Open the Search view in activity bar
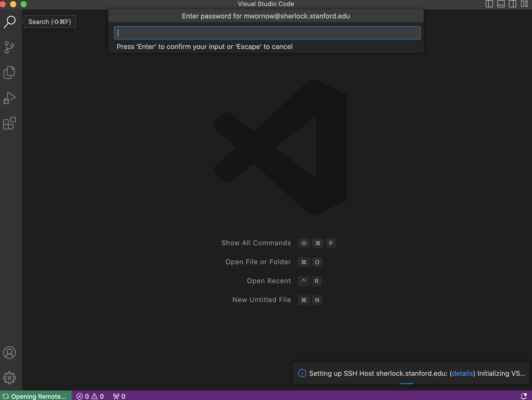The width and height of the screenshot is (532, 400). (10, 22)
